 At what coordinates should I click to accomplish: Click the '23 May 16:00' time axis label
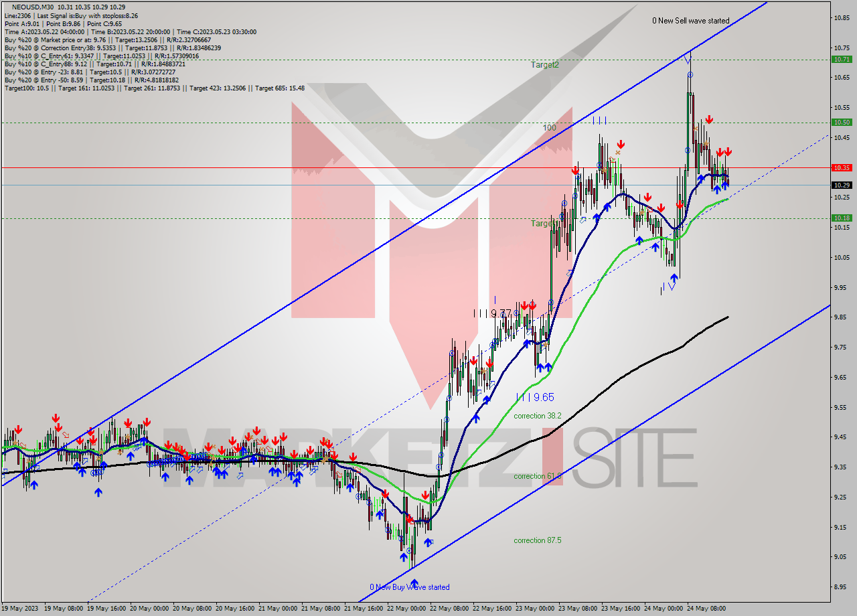click(621, 609)
